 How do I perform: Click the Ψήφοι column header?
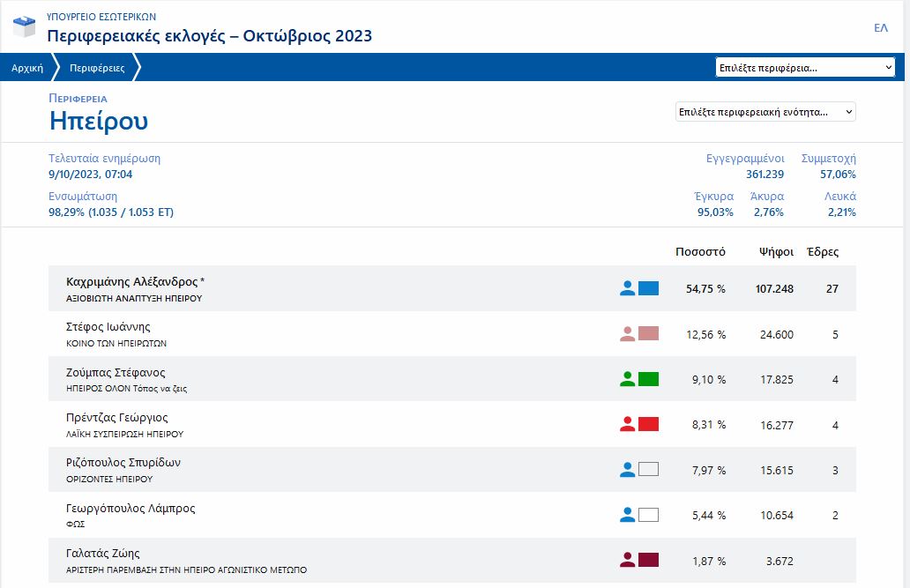(776, 252)
